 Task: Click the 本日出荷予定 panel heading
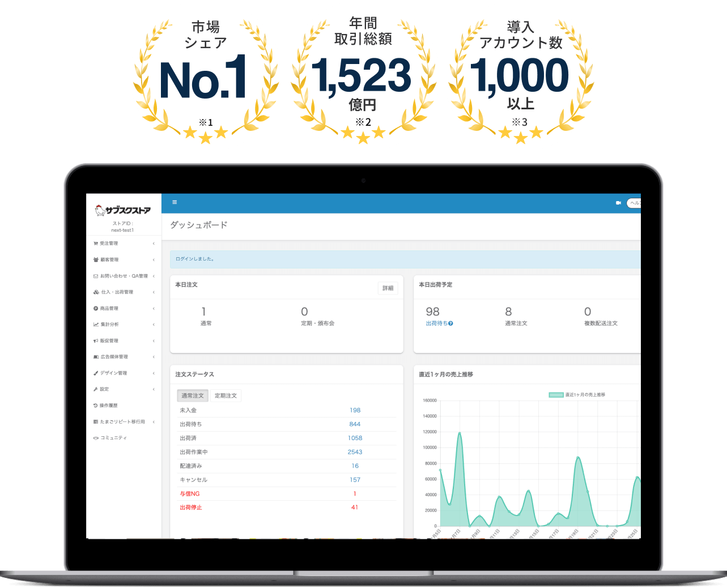(436, 285)
